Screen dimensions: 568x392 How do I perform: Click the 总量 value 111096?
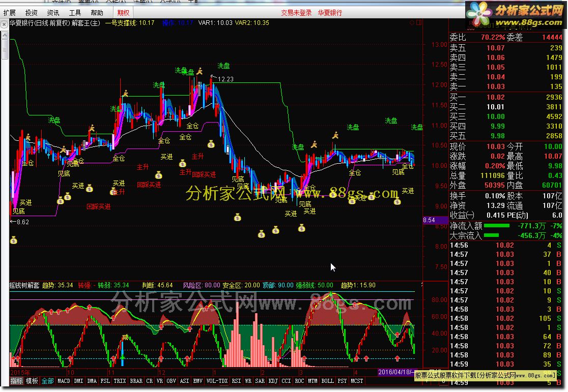click(493, 175)
